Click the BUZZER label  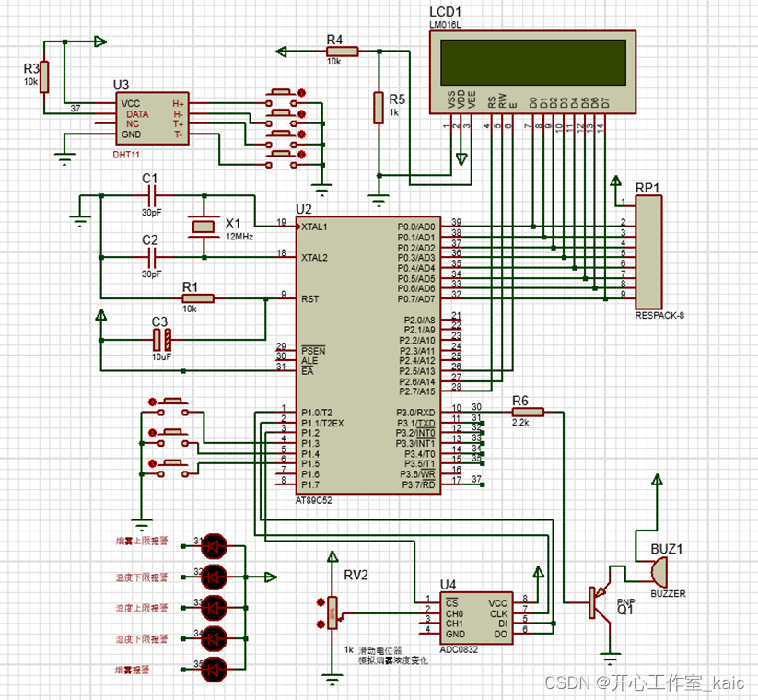point(668,594)
